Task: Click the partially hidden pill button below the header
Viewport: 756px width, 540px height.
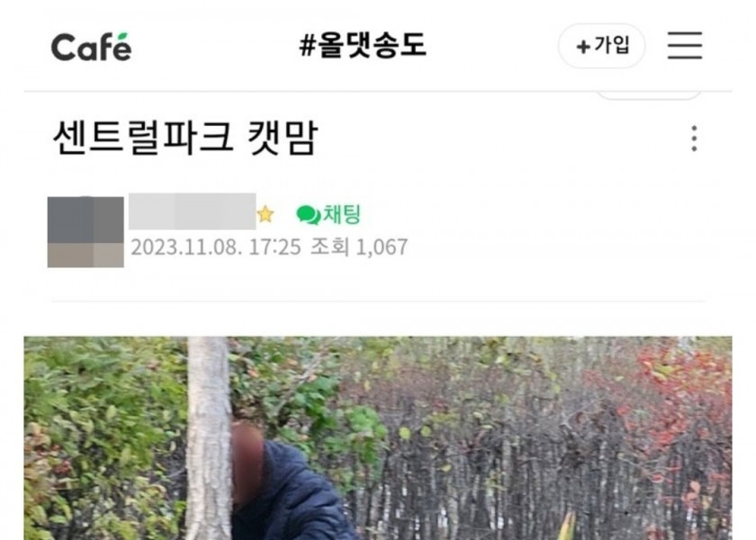Action: click(649, 95)
